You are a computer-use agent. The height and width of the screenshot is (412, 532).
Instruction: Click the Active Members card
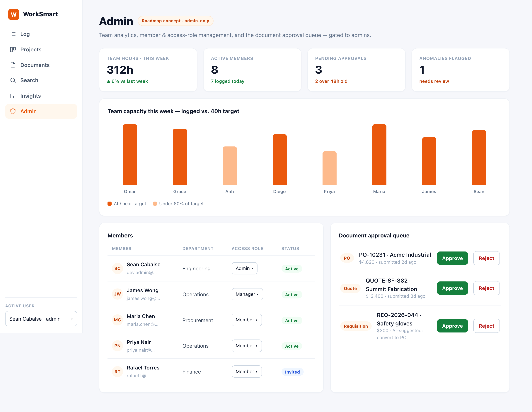[x=252, y=70]
